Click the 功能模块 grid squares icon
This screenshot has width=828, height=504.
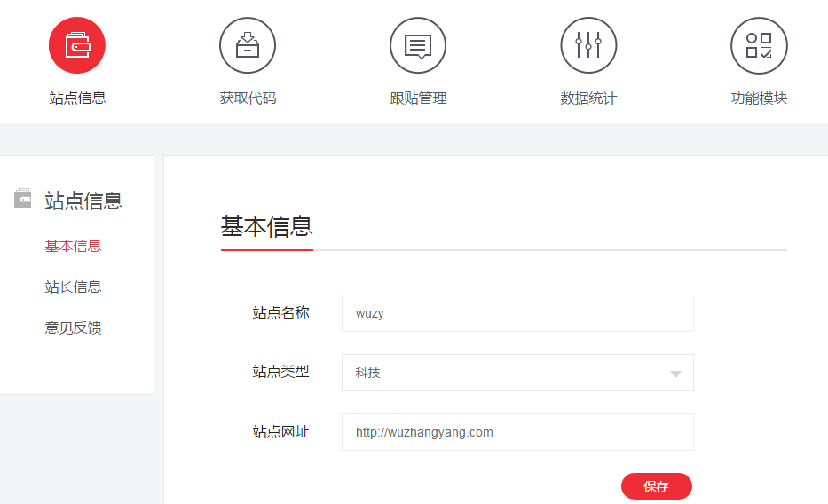(759, 45)
